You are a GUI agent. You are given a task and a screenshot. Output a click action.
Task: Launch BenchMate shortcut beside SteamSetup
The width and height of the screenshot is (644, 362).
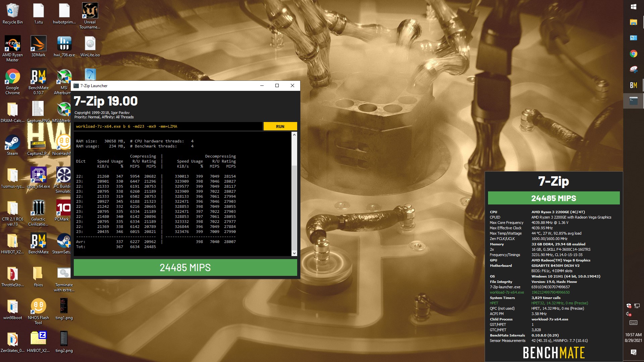38,244
